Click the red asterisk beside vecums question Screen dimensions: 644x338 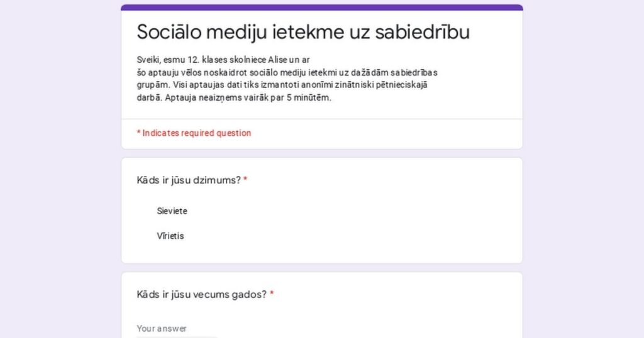272,293
